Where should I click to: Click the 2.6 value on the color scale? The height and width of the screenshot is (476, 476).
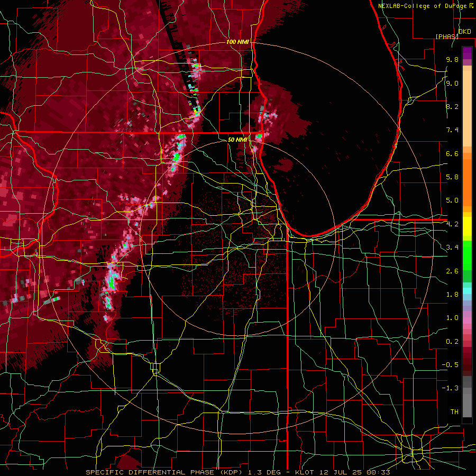click(452, 271)
